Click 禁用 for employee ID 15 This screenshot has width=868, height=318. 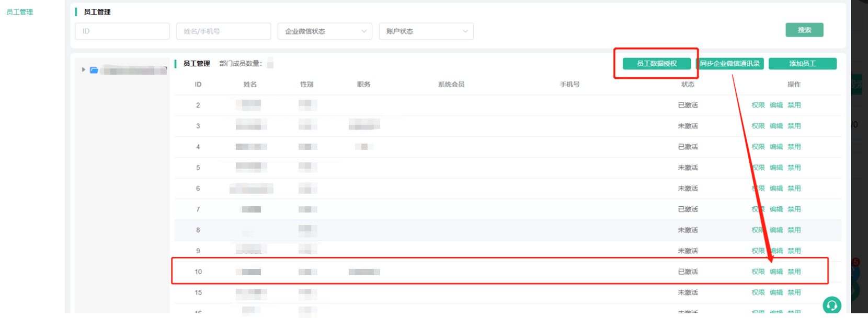point(794,293)
